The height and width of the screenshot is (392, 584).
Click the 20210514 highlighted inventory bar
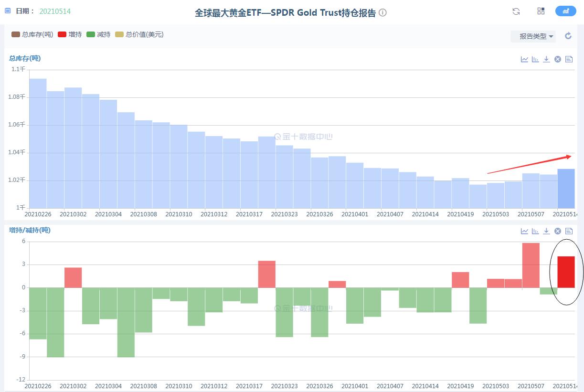pyautogui.click(x=566, y=188)
